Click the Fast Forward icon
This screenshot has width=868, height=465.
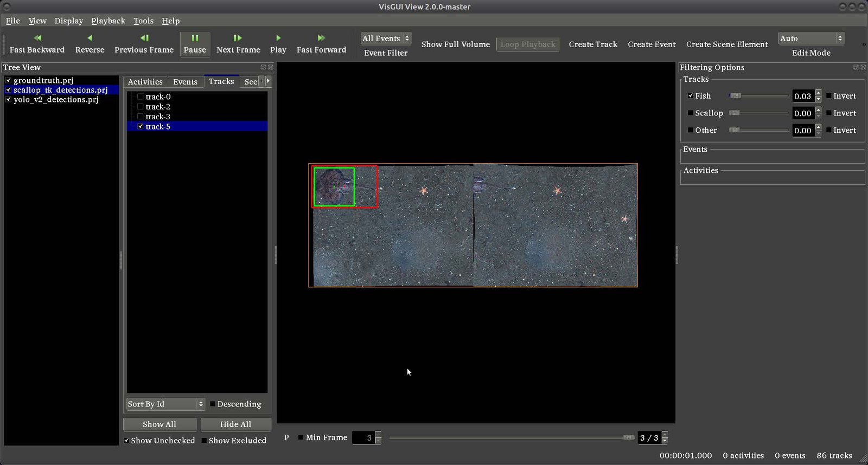(x=321, y=38)
